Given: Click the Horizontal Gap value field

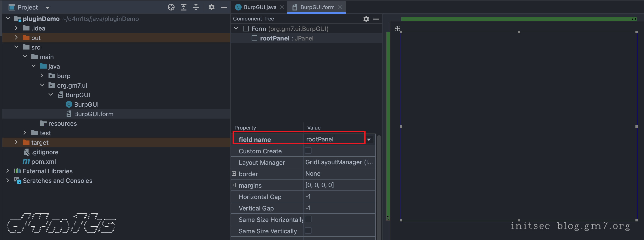Looking at the screenshot, I should pyautogui.click(x=339, y=197).
